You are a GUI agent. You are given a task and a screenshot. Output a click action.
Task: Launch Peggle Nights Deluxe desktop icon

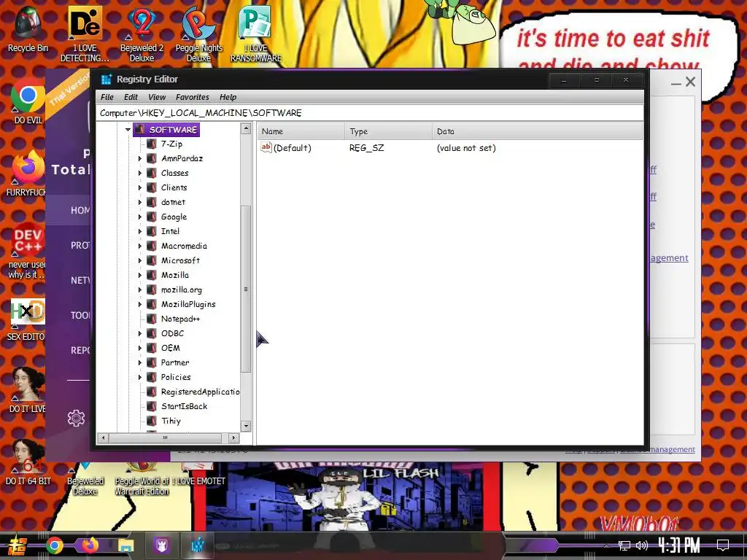(198, 34)
